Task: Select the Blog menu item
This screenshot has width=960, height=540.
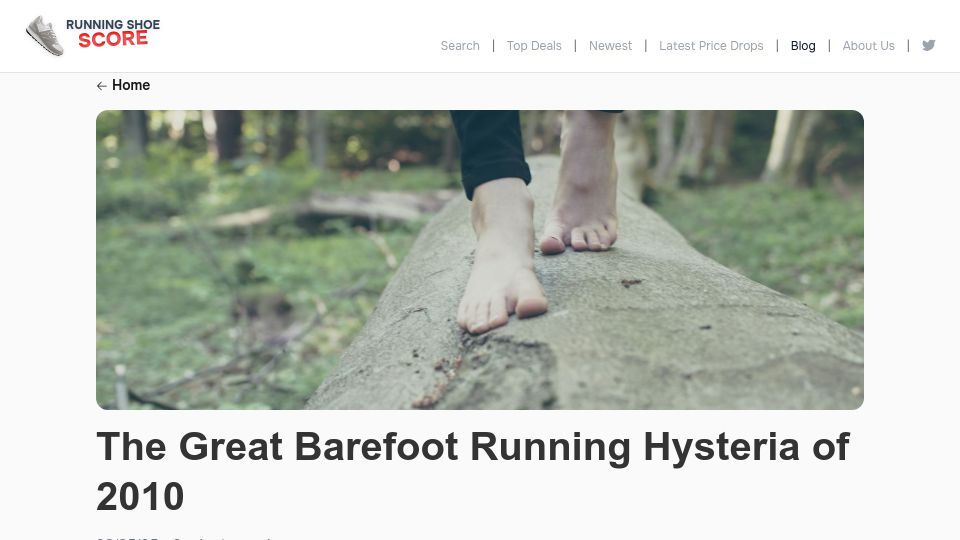Action: [803, 46]
